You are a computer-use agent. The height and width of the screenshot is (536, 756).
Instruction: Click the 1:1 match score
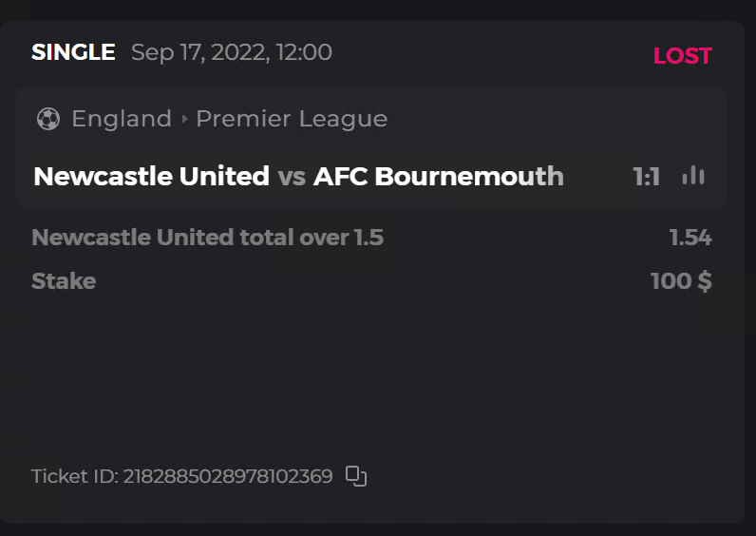point(647,177)
